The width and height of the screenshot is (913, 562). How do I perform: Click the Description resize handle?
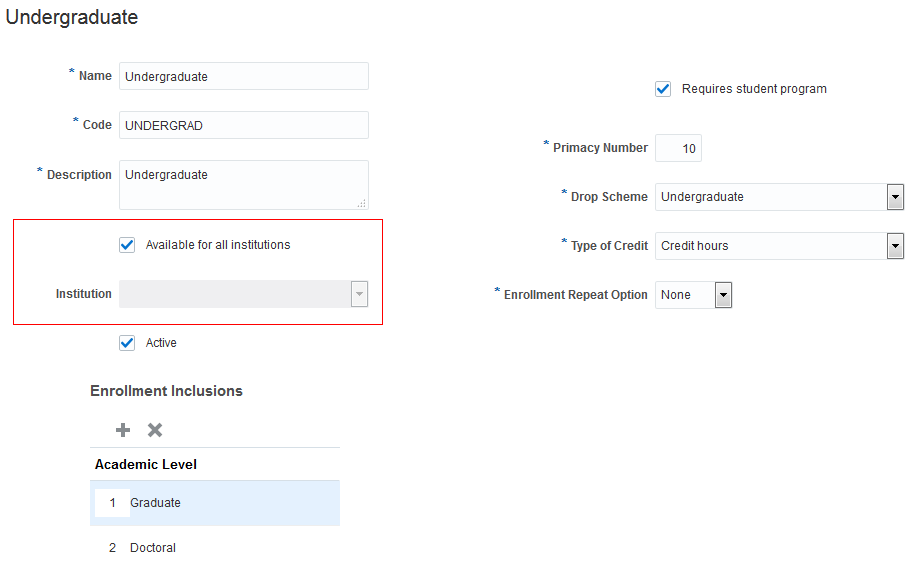(362, 203)
